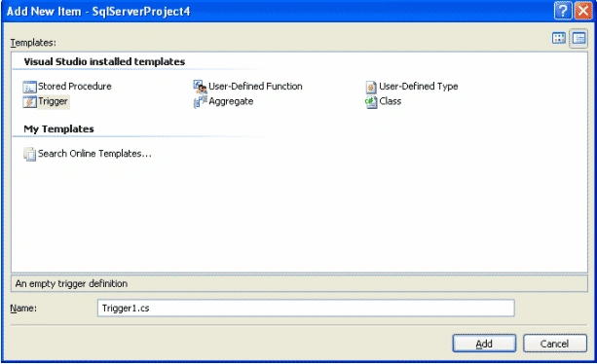Click the Stored Procedure label
This screenshot has height=364, width=597.
(x=75, y=87)
